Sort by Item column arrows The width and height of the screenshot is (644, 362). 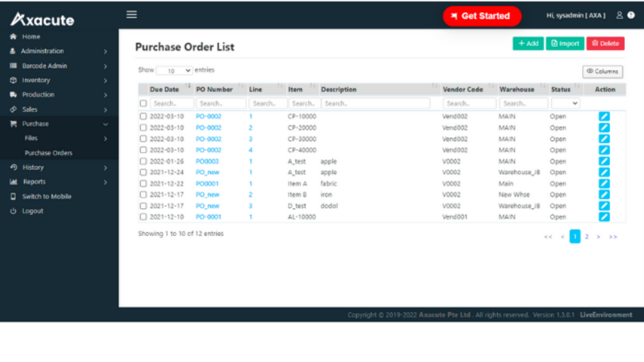click(313, 86)
